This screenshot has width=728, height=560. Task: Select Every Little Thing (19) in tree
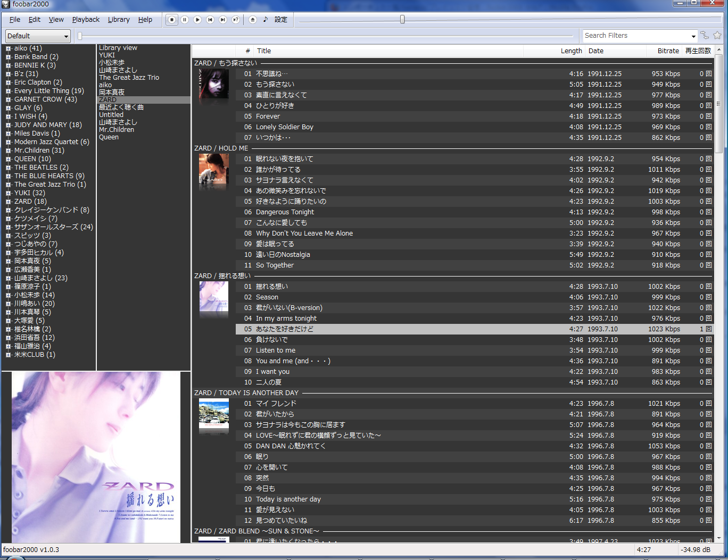click(49, 91)
